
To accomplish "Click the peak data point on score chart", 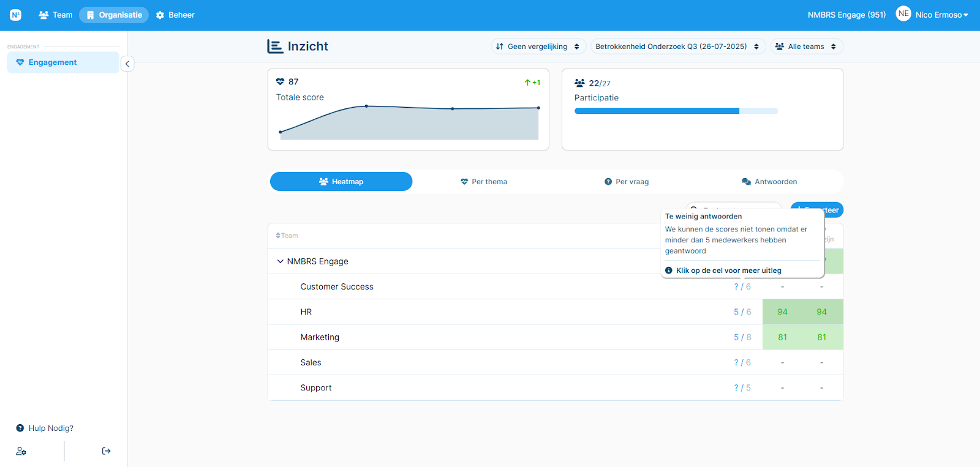I will (x=366, y=106).
